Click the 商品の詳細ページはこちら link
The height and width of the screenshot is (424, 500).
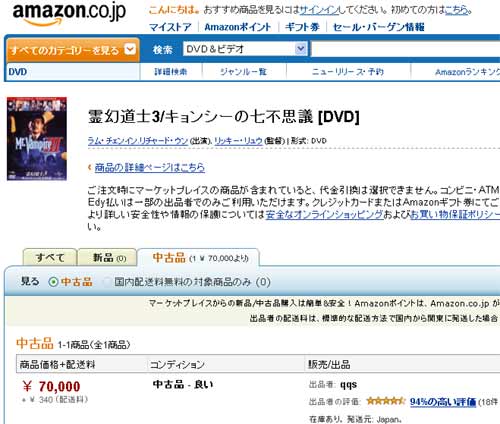(x=150, y=167)
